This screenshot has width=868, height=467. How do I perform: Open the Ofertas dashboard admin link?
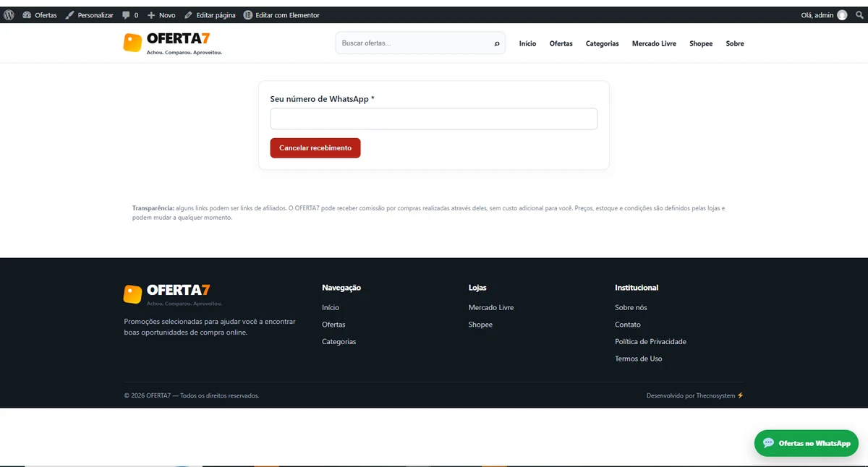pos(40,14)
